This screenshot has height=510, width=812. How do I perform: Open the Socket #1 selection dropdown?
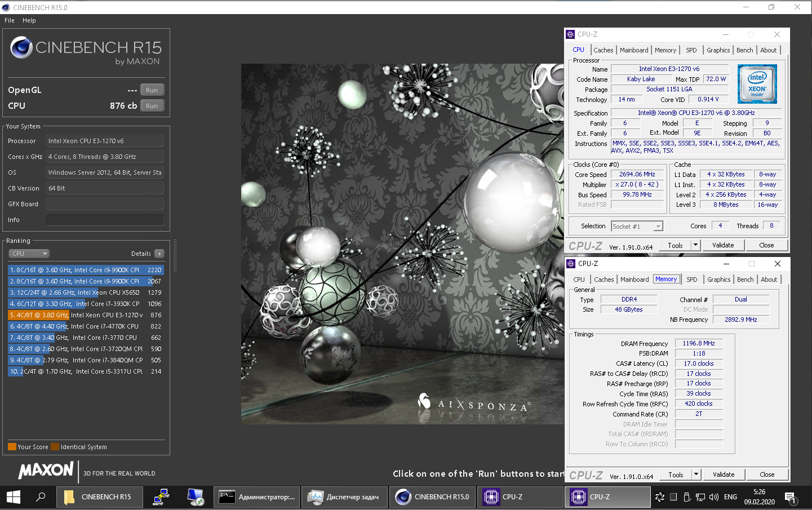coord(637,227)
